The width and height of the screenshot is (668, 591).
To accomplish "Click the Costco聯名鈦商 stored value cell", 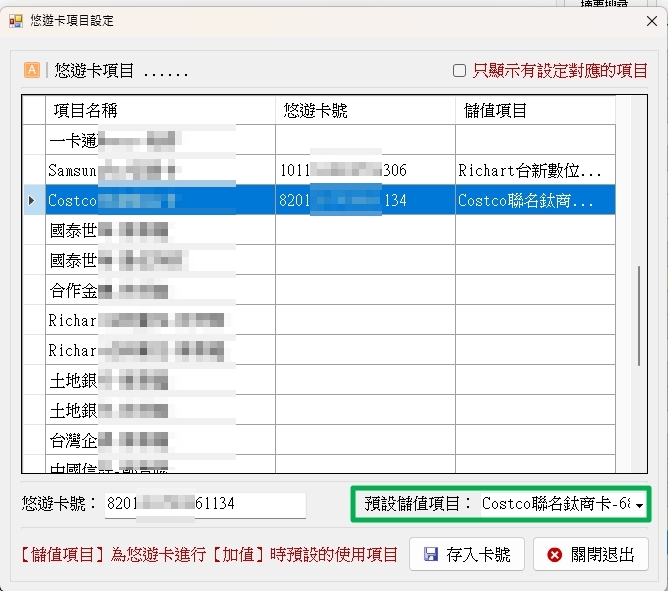I will pos(535,200).
